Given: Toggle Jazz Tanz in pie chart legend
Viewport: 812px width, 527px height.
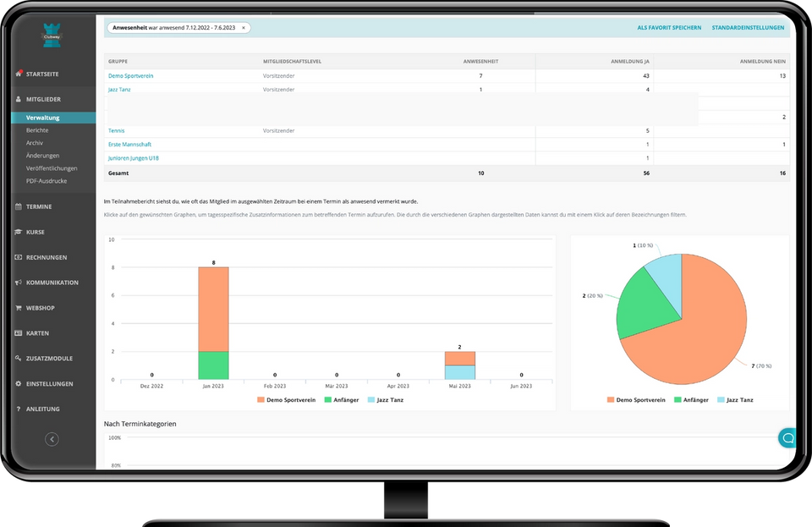Looking at the screenshot, I should click(x=735, y=400).
